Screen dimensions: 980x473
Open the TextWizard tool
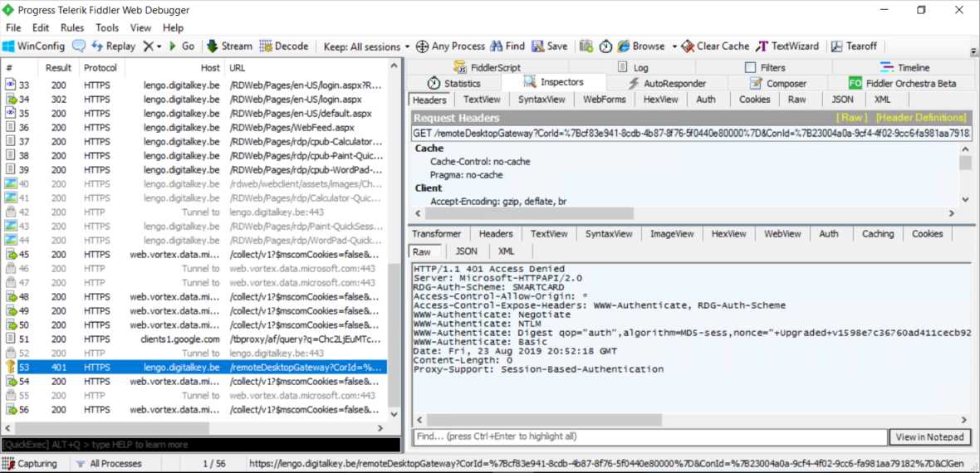coord(787,46)
